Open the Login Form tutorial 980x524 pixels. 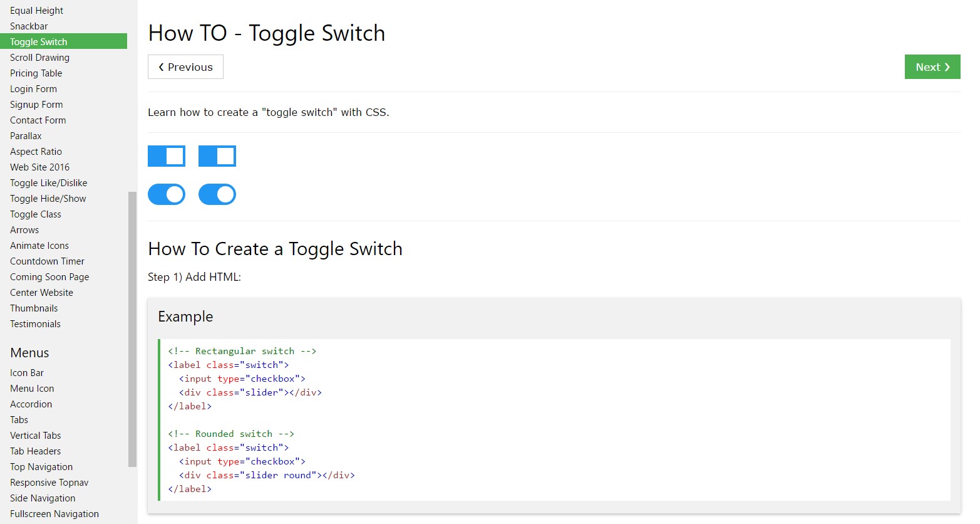pos(33,88)
